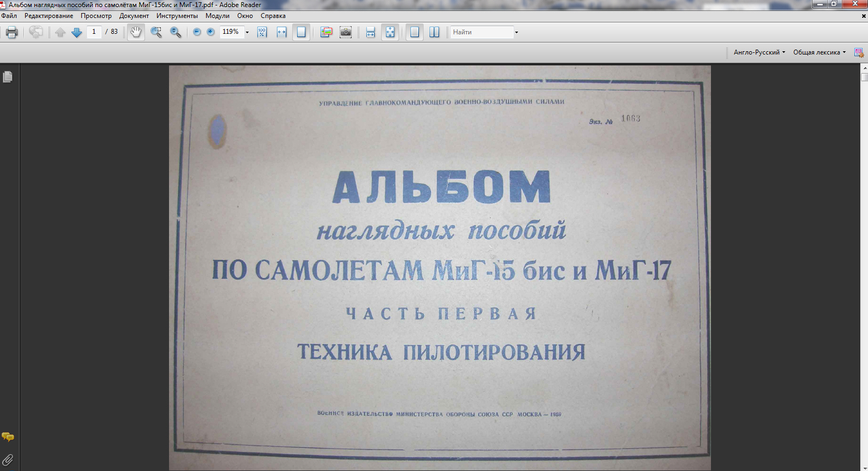Click the zoom percentage value field

coord(232,32)
